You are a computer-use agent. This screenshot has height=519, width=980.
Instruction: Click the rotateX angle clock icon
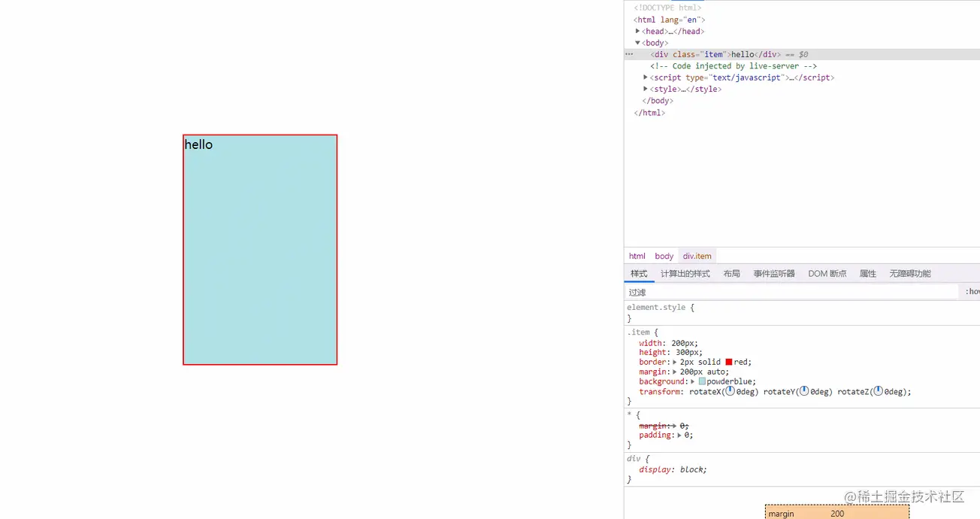[730, 391]
